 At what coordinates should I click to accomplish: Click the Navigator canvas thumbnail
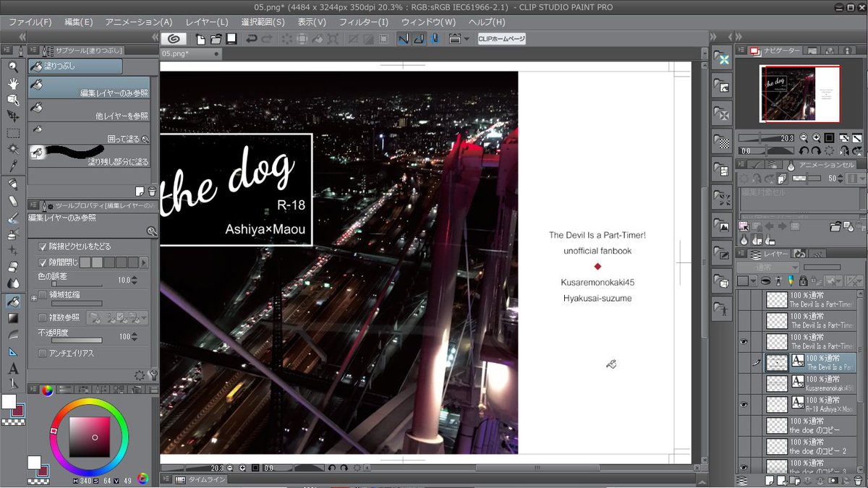[x=799, y=94]
